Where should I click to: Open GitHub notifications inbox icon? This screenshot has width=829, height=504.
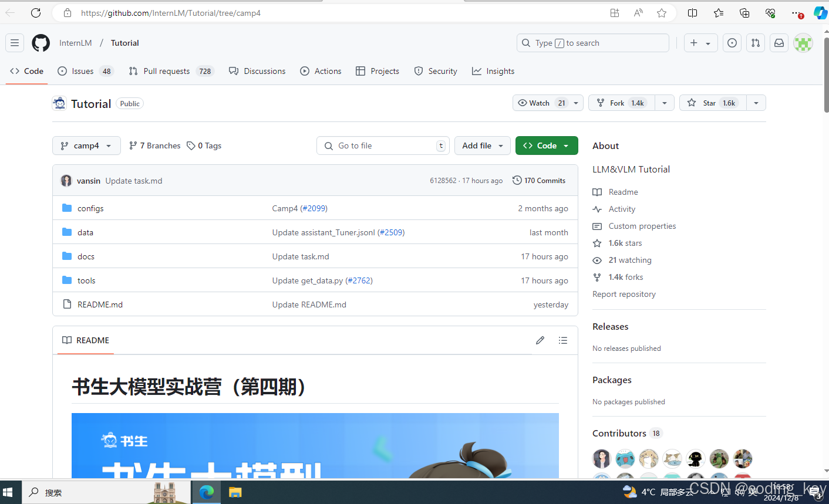coord(779,43)
